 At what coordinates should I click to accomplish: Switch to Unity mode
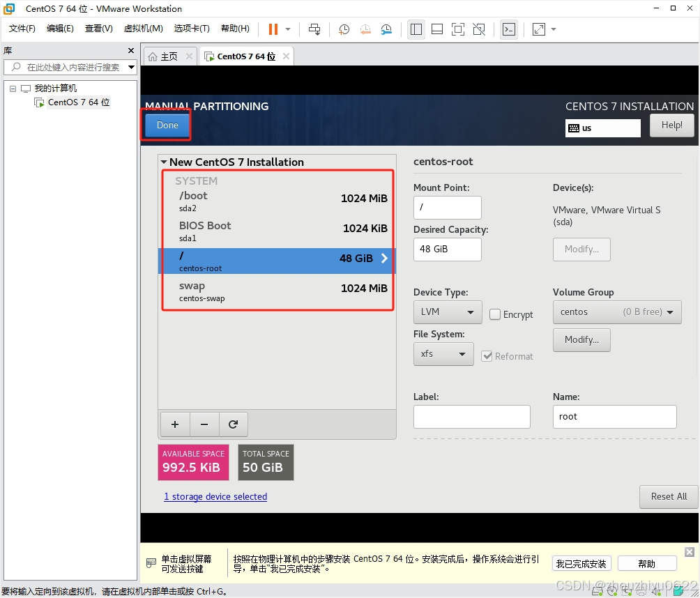(479, 29)
